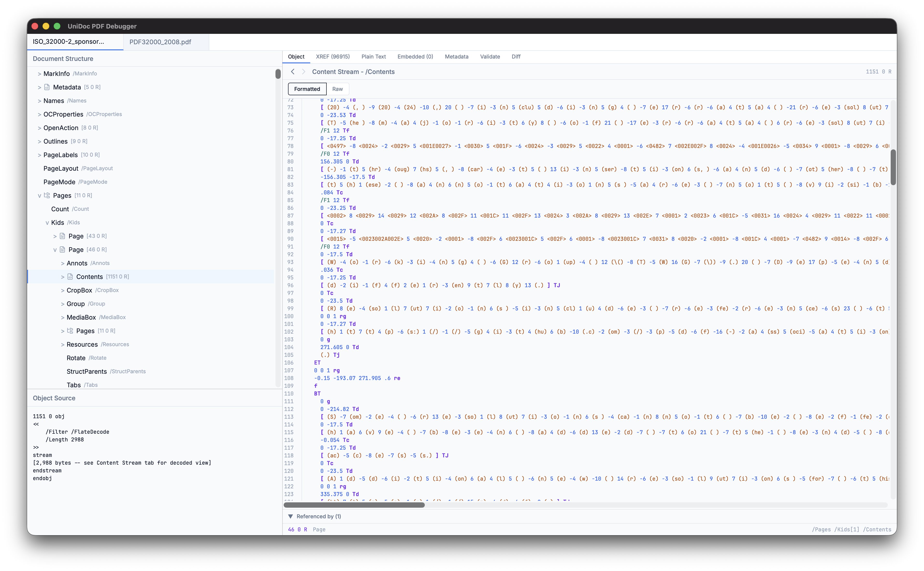Click the Contents stream icon

tap(70, 277)
